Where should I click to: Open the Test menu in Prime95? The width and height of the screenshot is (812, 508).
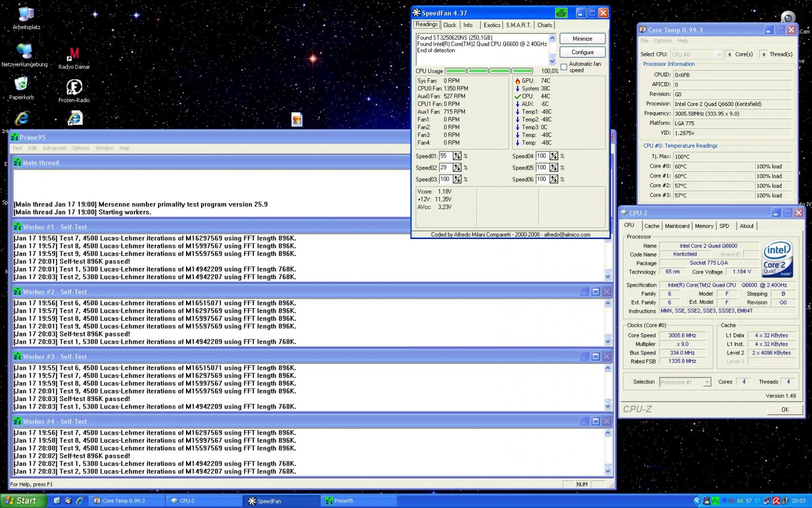pos(17,148)
